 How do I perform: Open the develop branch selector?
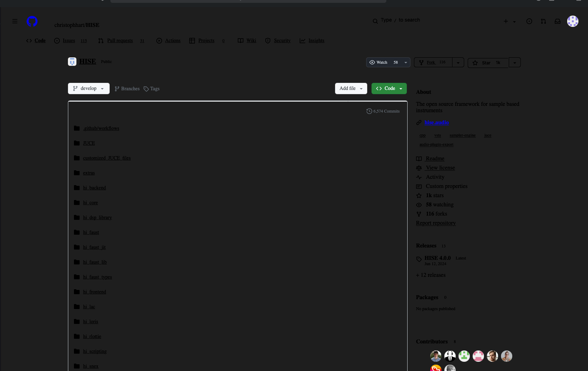click(x=89, y=89)
